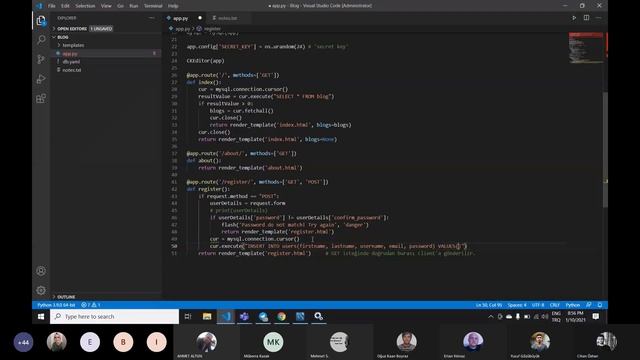Select the MK participant avatar

pyautogui.click(x=273, y=342)
